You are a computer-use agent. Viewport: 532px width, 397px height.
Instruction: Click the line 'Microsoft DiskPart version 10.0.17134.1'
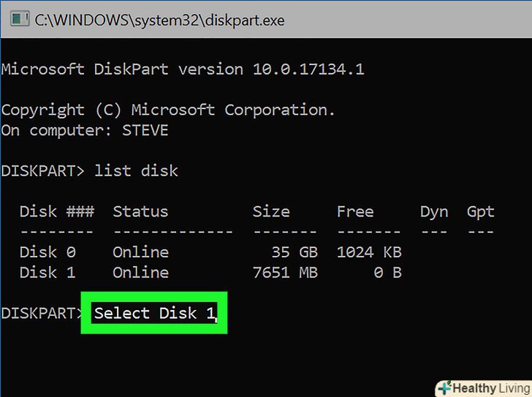pos(183,69)
